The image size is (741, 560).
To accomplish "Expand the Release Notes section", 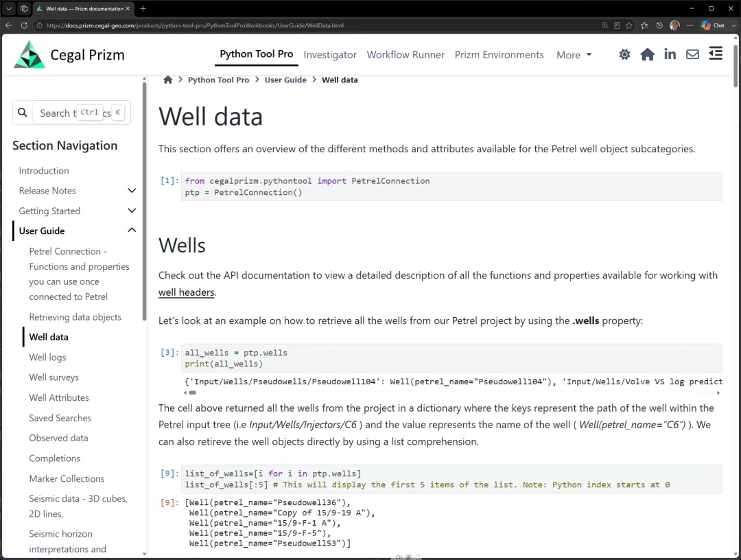I will click(132, 191).
